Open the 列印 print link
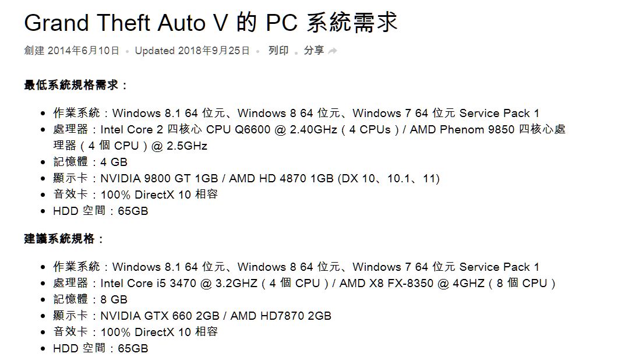 [278, 51]
